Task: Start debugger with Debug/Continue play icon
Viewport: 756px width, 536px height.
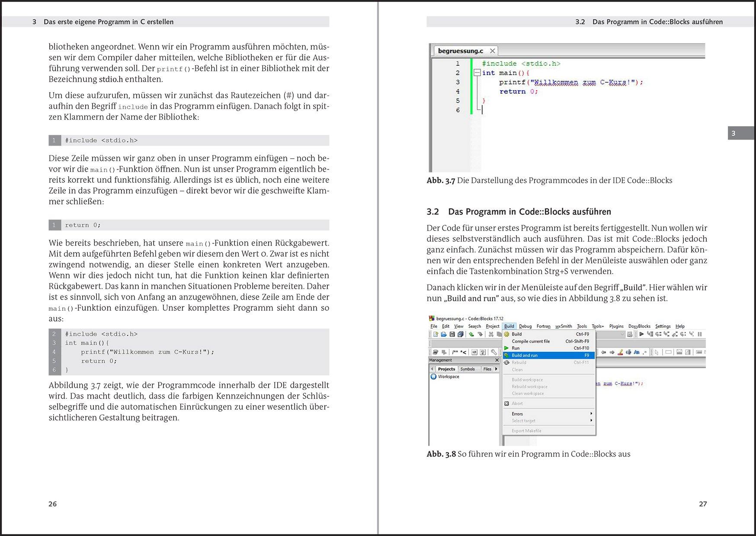Action: pyautogui.click(x=642, y=334)
